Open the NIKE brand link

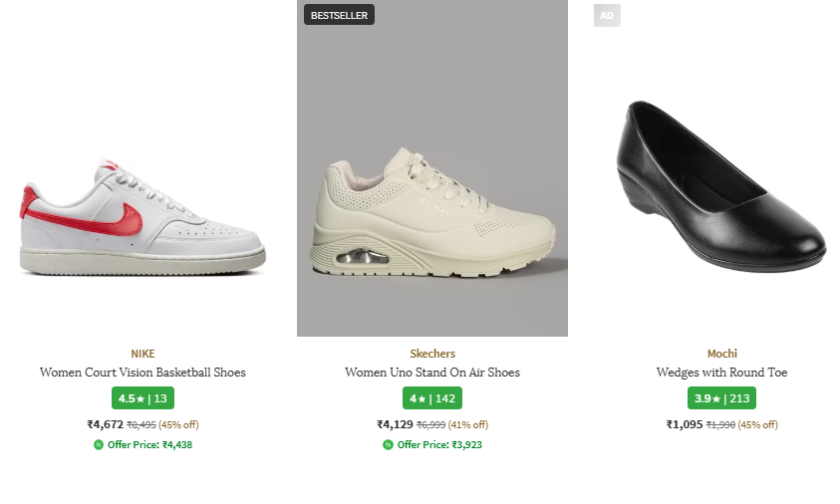pos(142,354)
